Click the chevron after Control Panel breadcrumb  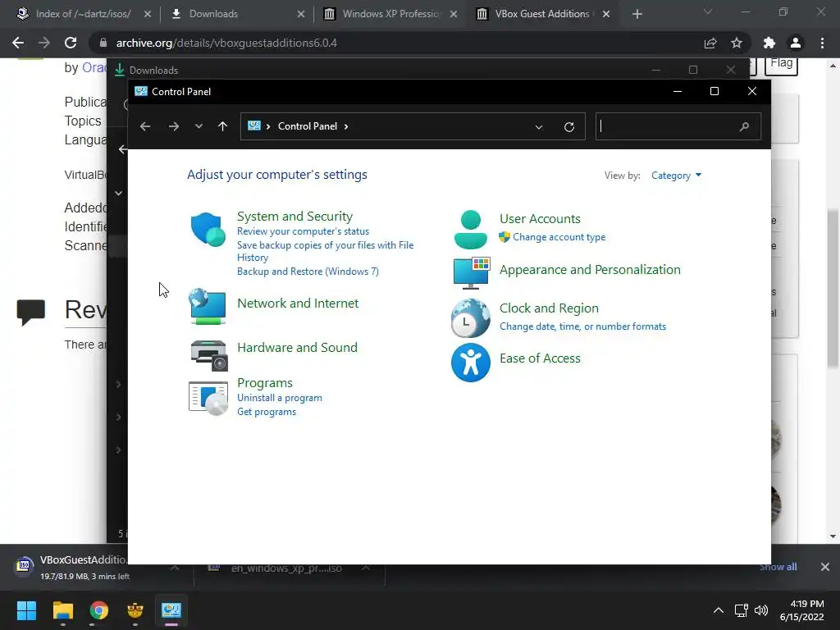tap(346, 126)
